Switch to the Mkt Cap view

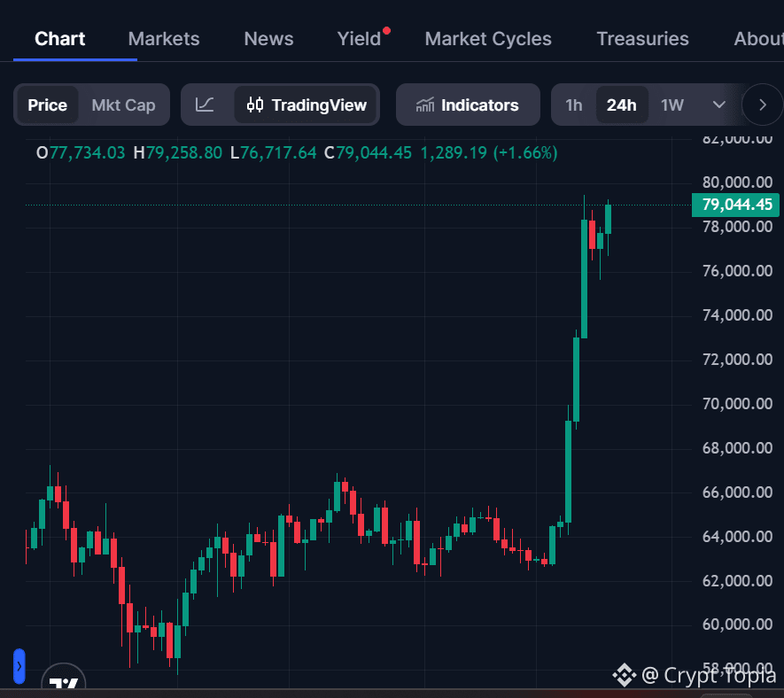click(x=123, y=105)
